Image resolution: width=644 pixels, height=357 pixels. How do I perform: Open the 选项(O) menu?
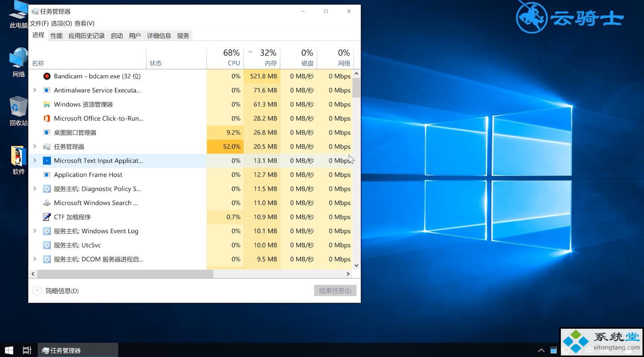(61, 23)
